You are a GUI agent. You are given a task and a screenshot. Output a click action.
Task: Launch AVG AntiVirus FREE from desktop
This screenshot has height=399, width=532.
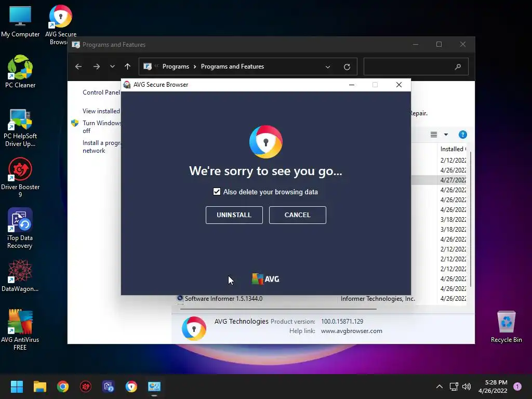coord(20,329)
